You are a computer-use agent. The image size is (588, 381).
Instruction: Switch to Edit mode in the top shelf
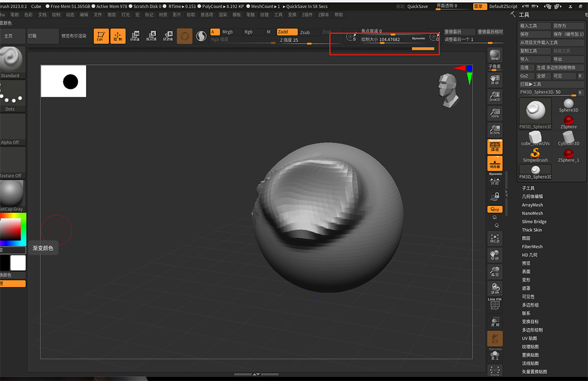(101, 36)
